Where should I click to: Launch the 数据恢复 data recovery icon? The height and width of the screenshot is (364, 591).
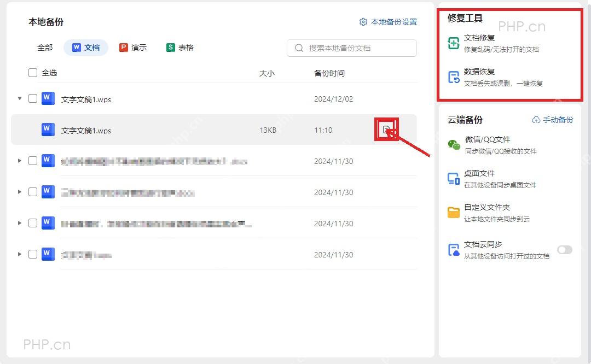click(x=454, y=77)
